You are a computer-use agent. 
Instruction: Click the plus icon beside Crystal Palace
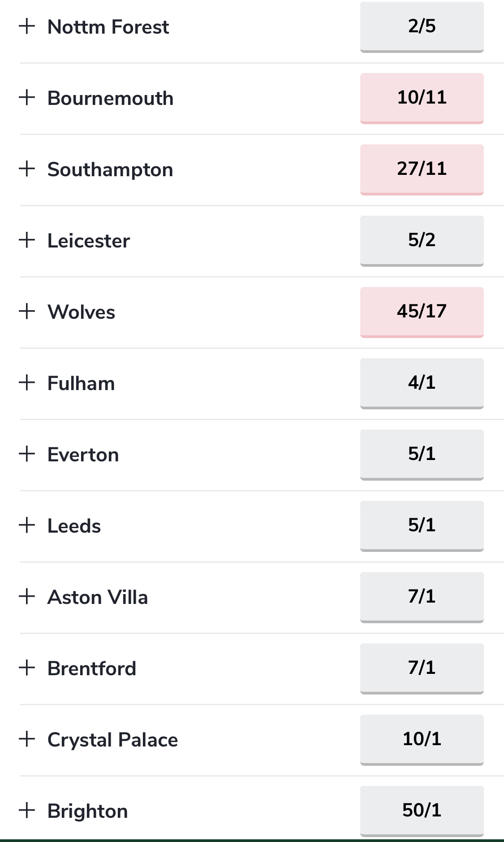(27, 739)
